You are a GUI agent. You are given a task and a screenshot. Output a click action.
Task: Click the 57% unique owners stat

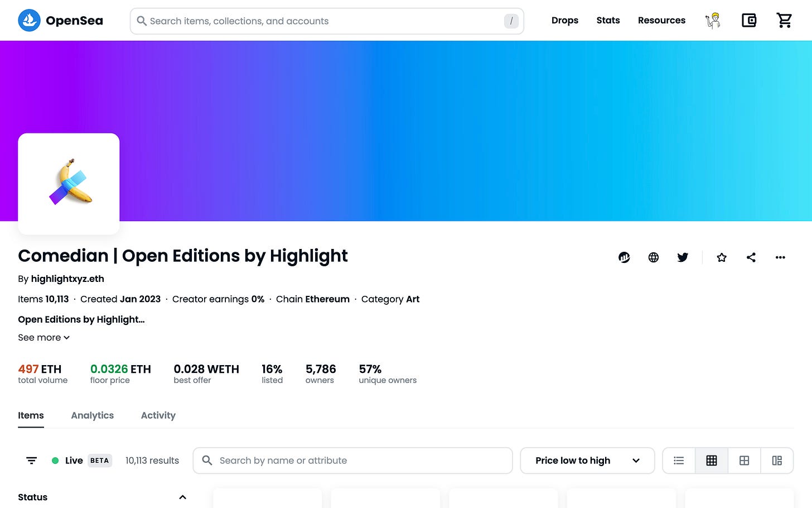point(388,373)
